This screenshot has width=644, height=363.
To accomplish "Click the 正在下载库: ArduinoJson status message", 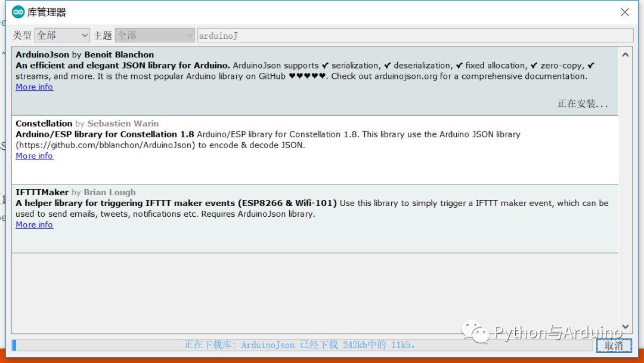I will pos(300,345).
